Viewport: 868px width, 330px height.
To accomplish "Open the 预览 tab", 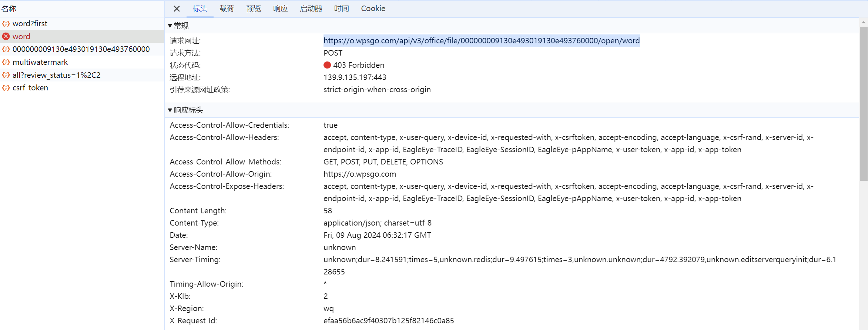I will pos(254,9).
